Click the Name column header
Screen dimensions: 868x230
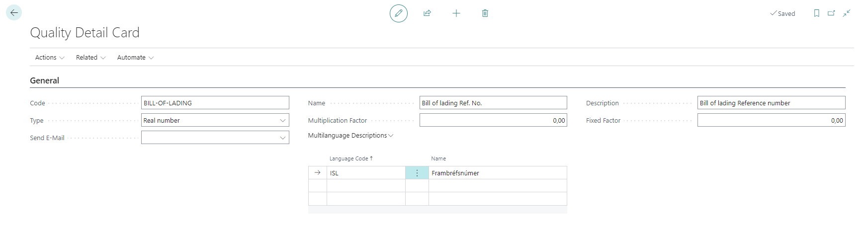point(438,158)
